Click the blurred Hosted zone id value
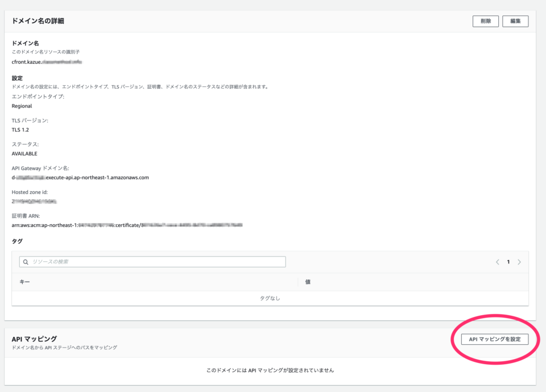 (34, 201)
